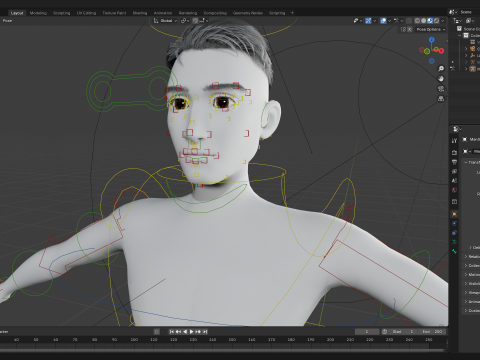The height and width of the screenshot is (360, 480).
Task: Open the View Layer properties tab
Action: (454, 171)
